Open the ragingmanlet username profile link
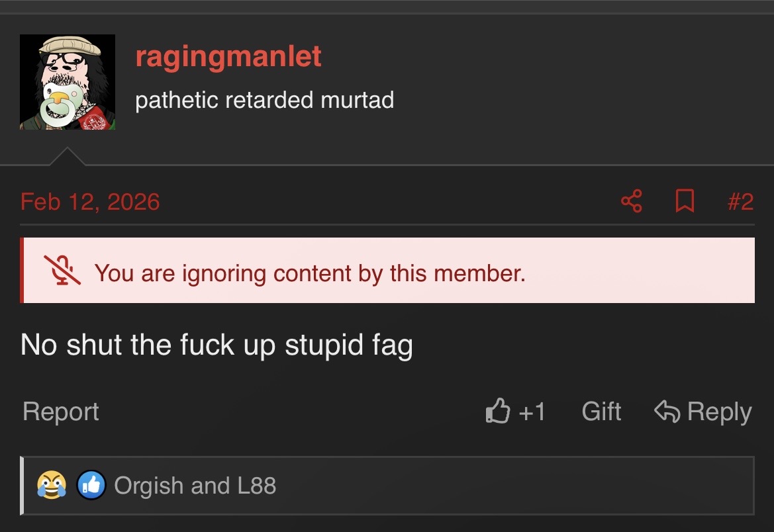Viewport: 774px width, 532px height. [x=228, y=57]
